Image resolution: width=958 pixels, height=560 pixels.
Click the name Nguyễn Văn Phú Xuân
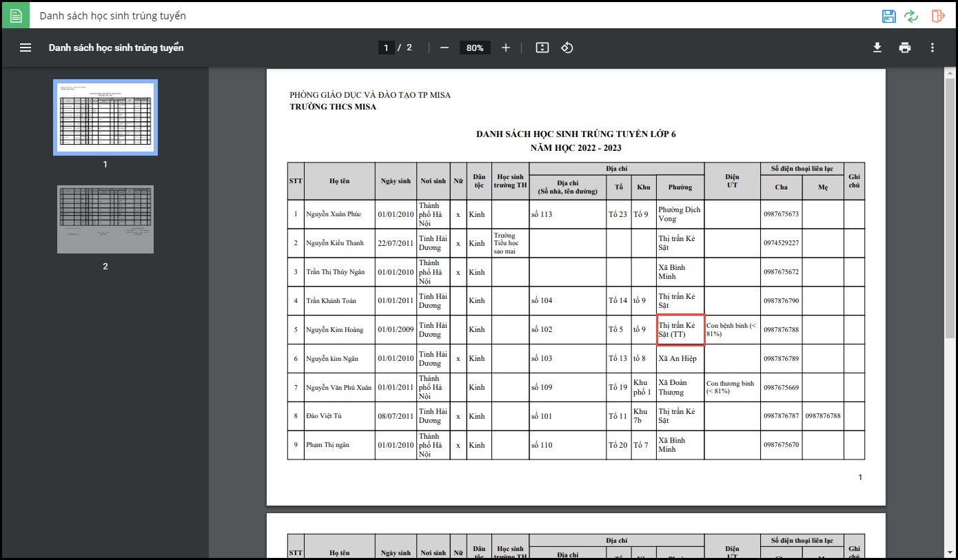pyautogui.click(x=339, y=388)
